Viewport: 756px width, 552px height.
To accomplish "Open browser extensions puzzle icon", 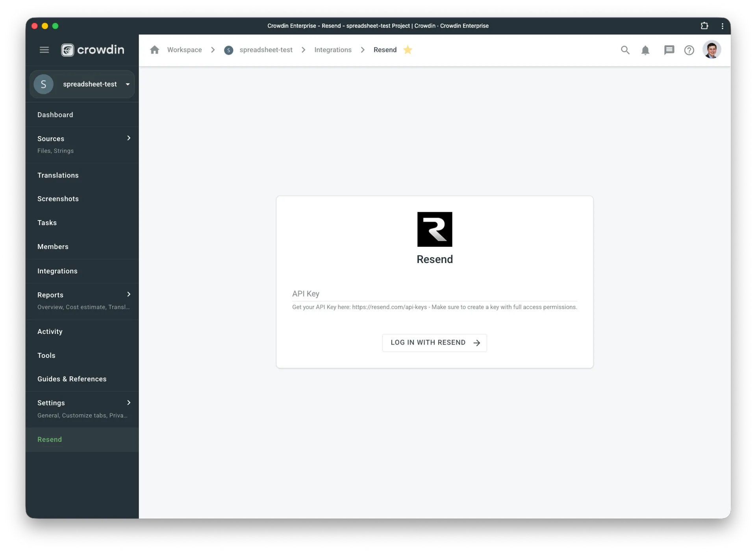I will pyautogui.click(x=704, y=26).
